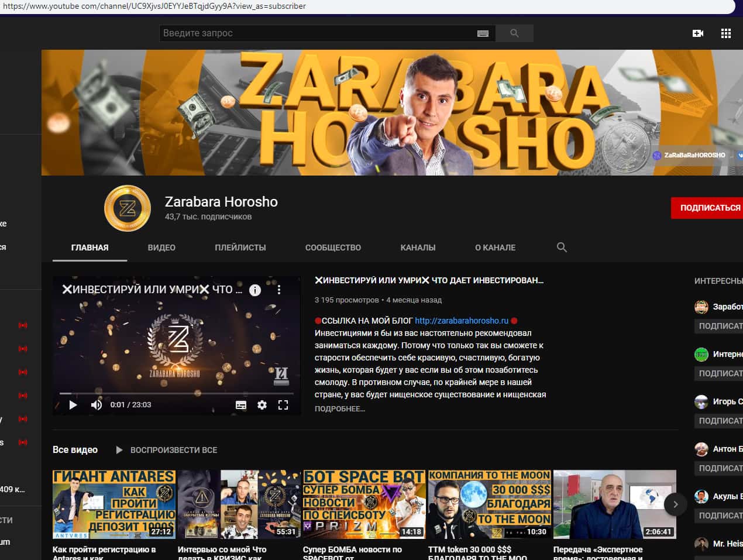Click video title Супер БОМБА новости
The image size is (743, 560).
pos(352,553)
